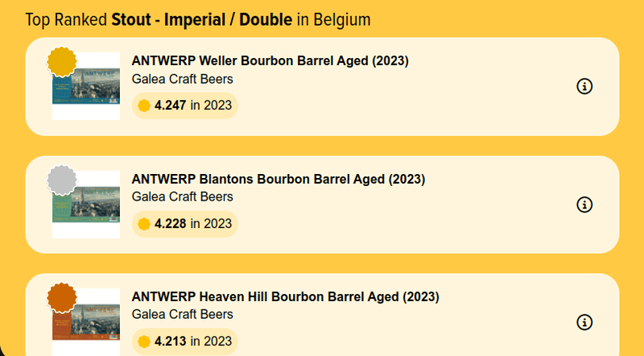This screenshot has height=356, width=644.
Task: Open info icon for Weller Bourbon beer
Action: click(585, 86)
